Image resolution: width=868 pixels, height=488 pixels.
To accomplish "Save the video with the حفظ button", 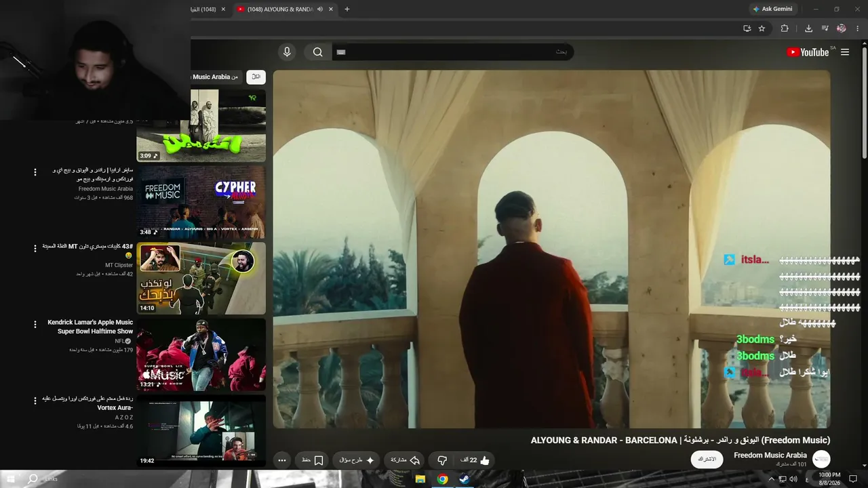I will coord(312,460).
